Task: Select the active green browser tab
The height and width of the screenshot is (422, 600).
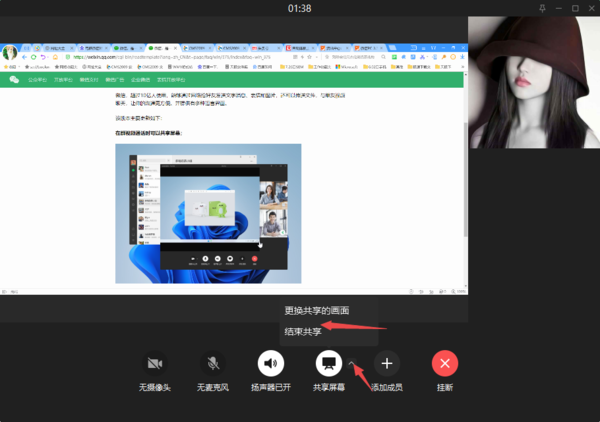Action: coord(160,47)
